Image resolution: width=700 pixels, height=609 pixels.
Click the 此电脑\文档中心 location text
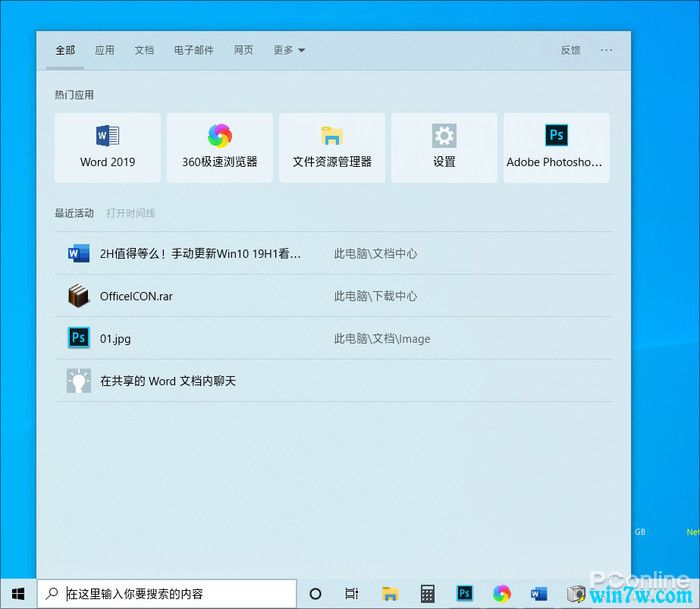pos(375,254)
